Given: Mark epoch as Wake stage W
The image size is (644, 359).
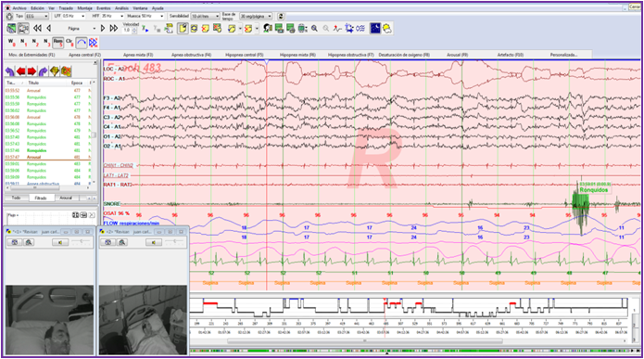Looking at the screenshot, I should pyautogui.click(x=11, y=43).
